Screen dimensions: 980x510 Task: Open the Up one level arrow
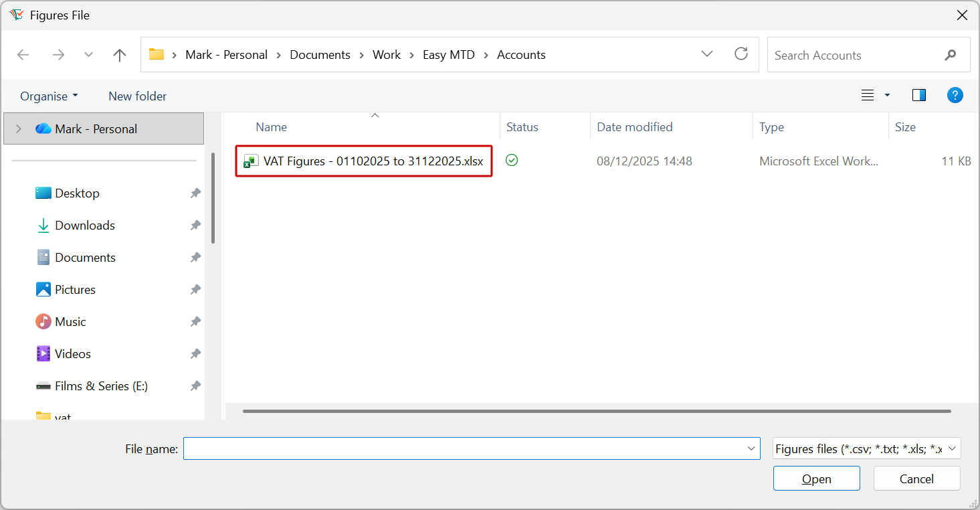click(120, 54)
